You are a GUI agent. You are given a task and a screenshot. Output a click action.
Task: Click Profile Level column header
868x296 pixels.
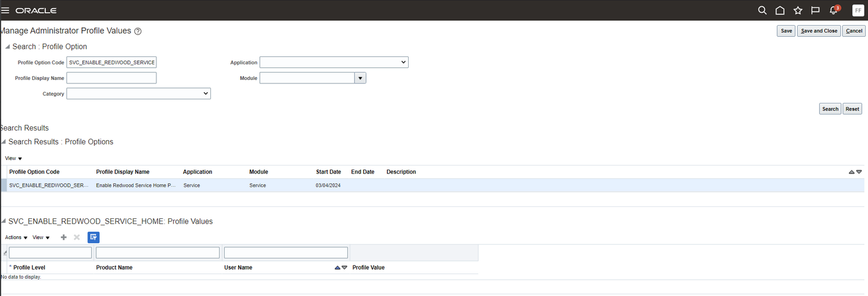pyautogui.click(x=29, y=267)
